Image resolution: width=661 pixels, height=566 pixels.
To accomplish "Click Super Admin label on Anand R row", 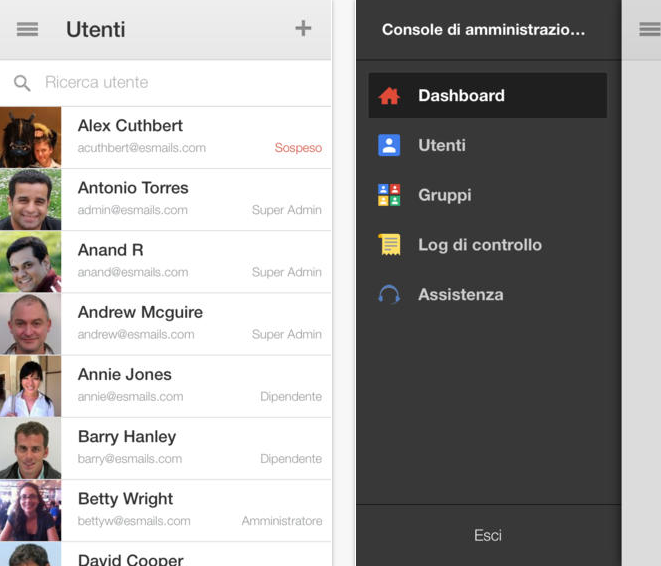I will [x=287, y=272].
